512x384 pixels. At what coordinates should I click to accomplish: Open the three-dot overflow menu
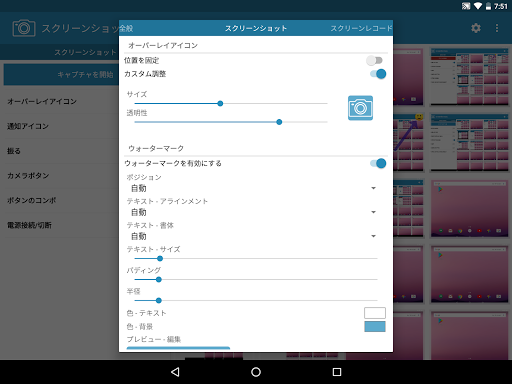pos(497,28)
